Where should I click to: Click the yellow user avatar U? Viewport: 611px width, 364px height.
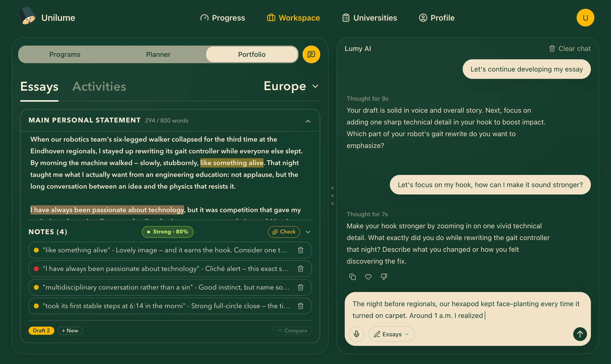pos(585,18)
